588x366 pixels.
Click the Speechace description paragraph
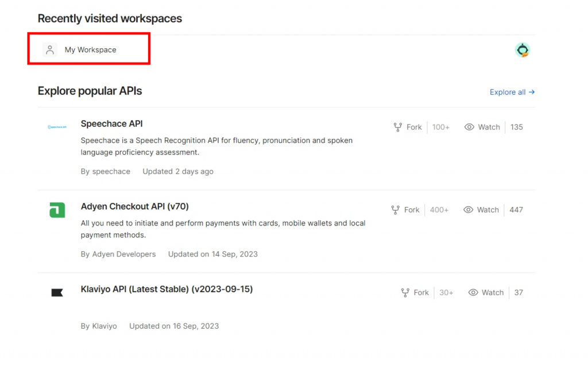tap(216, 146)
